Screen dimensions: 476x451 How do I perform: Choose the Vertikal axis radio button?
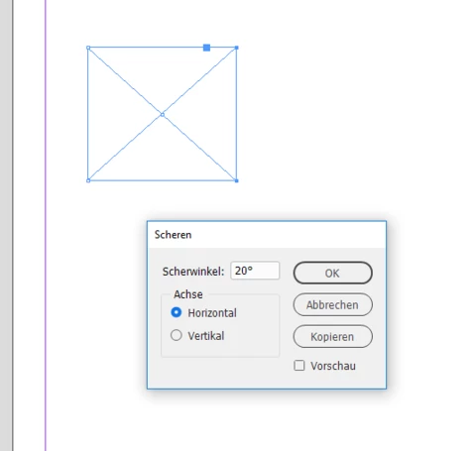coord(177,335)
